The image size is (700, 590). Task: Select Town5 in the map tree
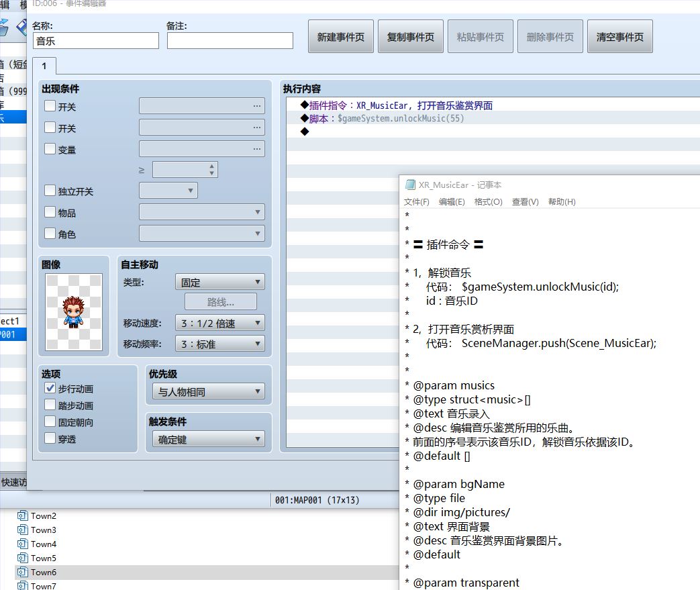tap(44, 558)
